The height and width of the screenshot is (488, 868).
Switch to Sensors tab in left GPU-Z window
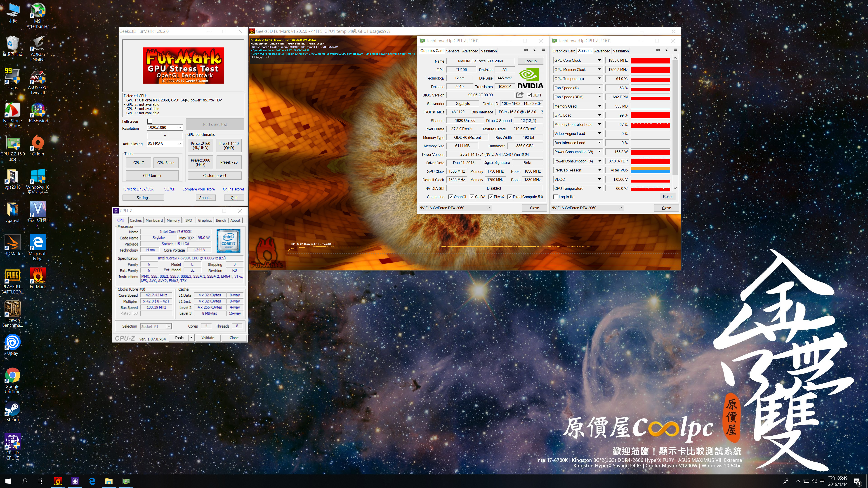click(453, 51)
